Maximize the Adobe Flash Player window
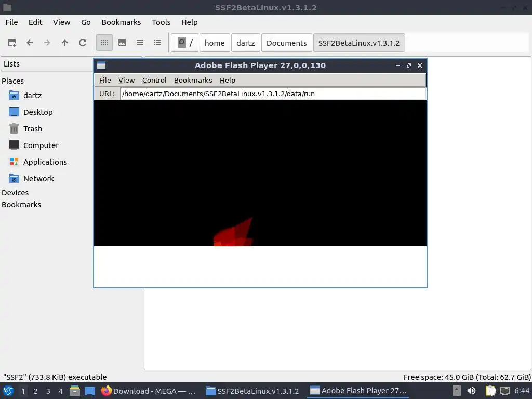Viewport: 532px width, 399px height. [x=409, y=65]
